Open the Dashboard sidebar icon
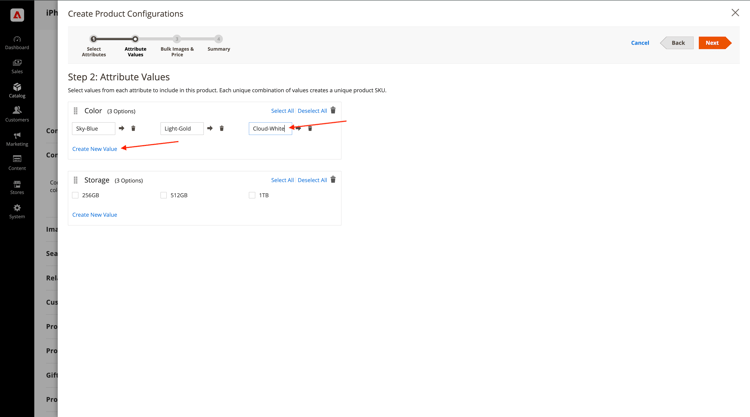 [17, 43]
